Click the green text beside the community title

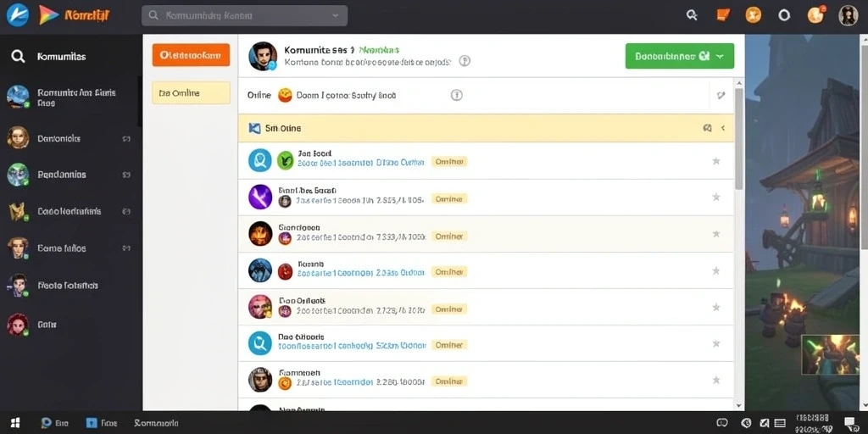[x=379, y=50]
